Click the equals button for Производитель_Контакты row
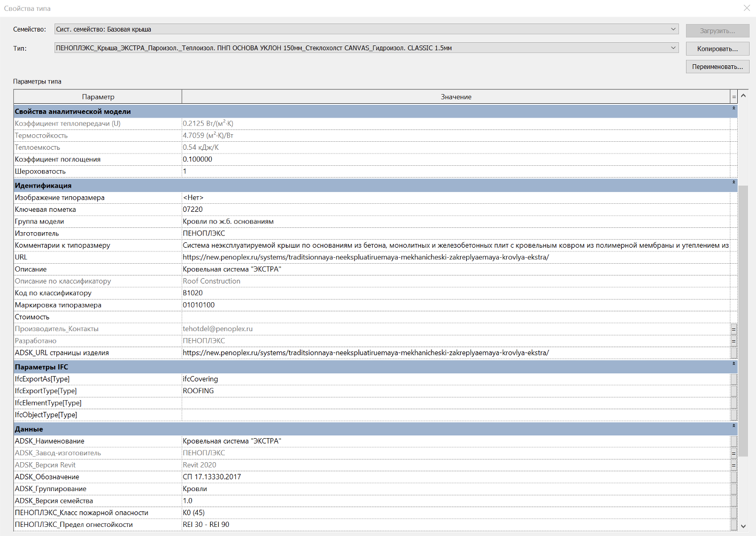 coord(734,329)
